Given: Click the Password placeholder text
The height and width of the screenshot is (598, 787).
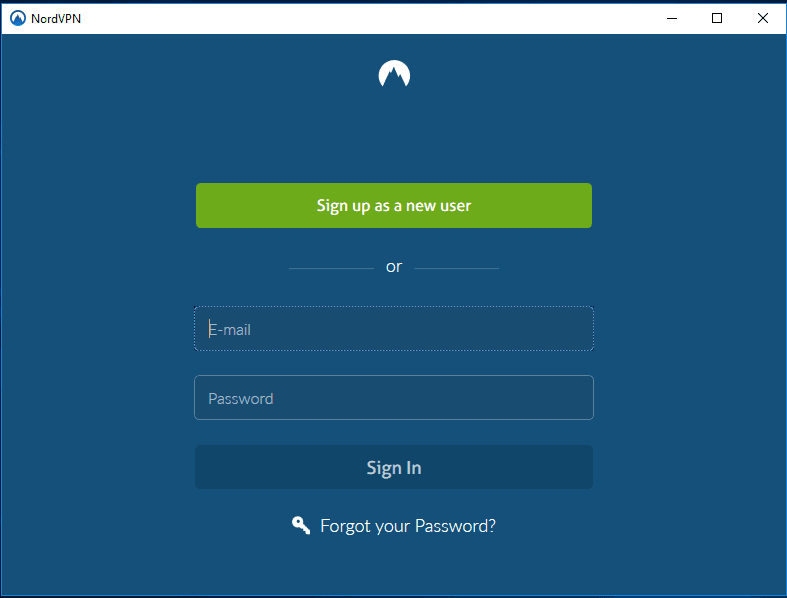Looking at the screenshot, I should coord(241,399).
